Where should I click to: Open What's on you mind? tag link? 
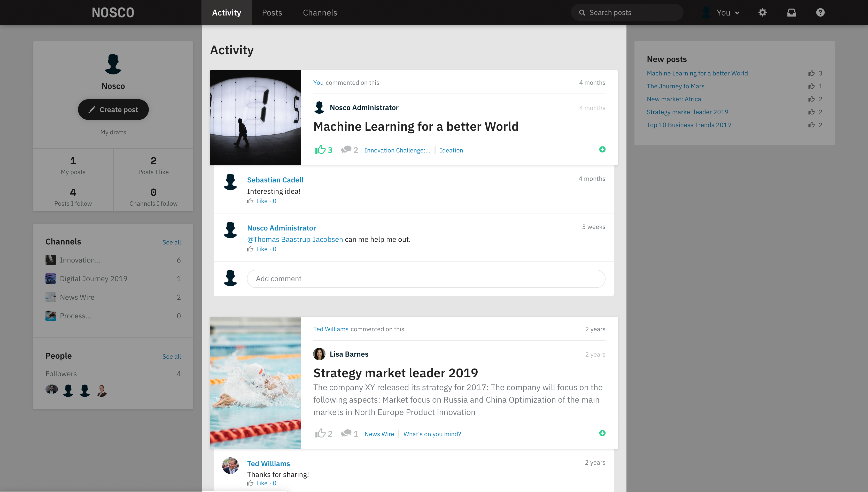coord(432,434)
